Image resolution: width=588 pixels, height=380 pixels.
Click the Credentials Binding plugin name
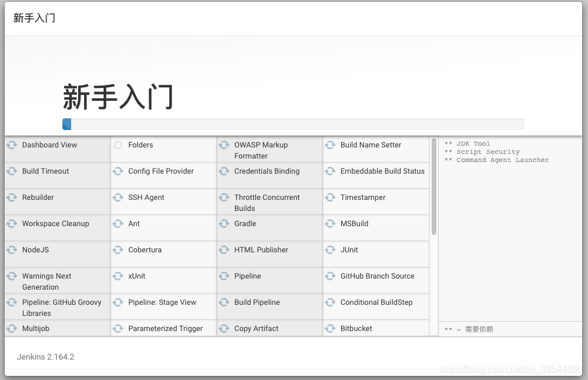(267, 171)
